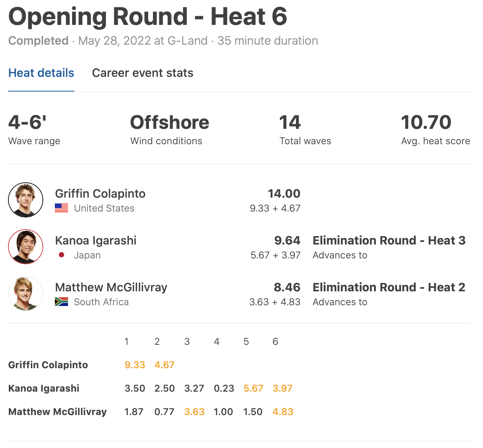Click Kanoa Igarashi row label in score table
The image size is (483, 448).
point(44,388)
